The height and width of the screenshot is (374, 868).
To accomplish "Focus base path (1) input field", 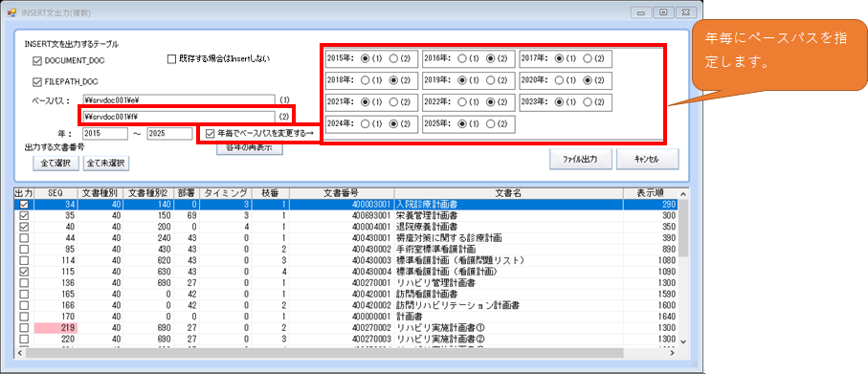I will 179,99.
